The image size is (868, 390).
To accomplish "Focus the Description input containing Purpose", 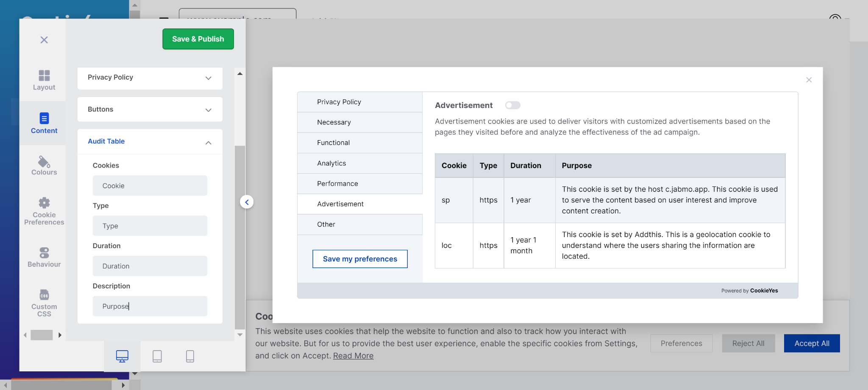I will [150, 306].
